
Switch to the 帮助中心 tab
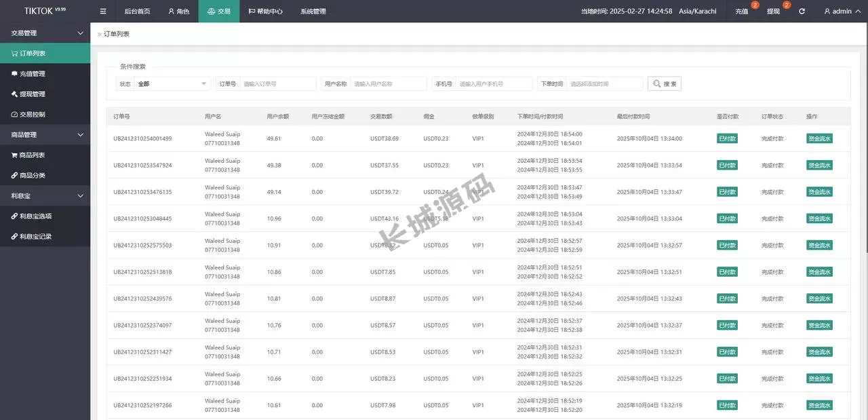266,12
